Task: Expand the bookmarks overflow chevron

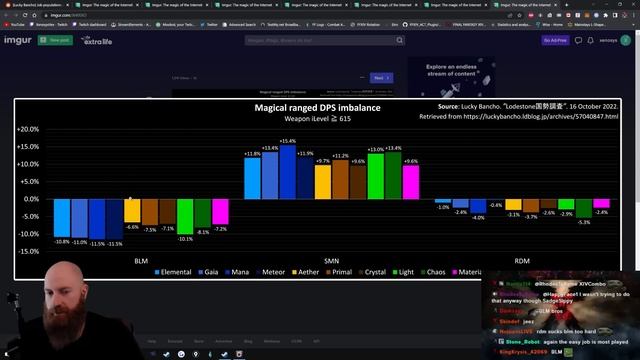Action: coord(633,24)
